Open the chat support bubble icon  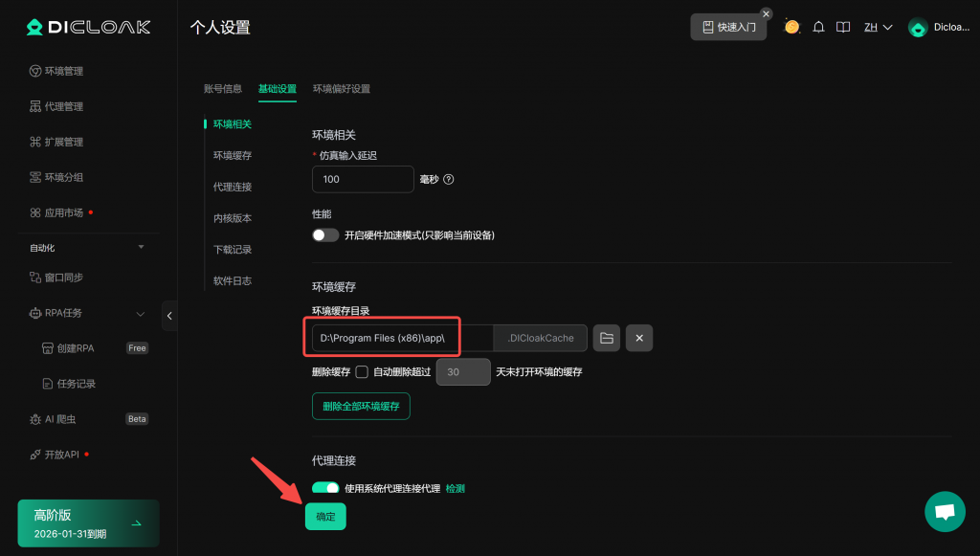click(x=945, y=512)
